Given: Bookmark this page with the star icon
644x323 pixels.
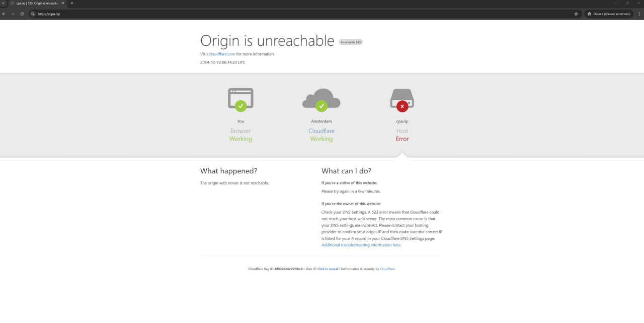Looking at the screenshot, I should [x=576, y=14].
